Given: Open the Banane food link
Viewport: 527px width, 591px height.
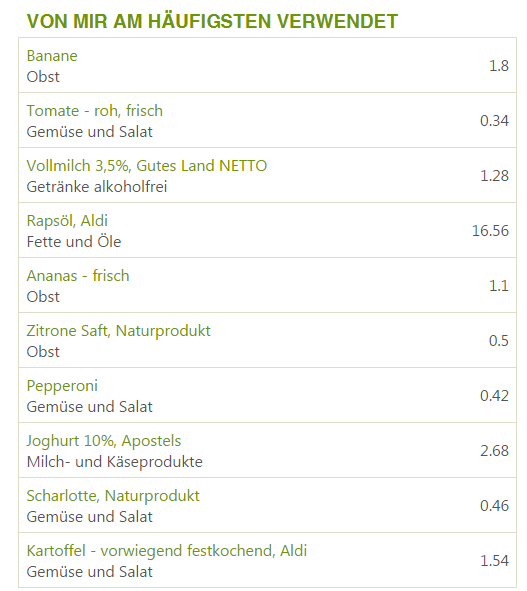Looking at the screenshot, I should coord(52,56).
